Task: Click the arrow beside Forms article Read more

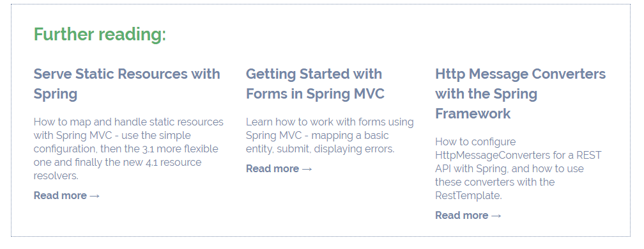Action: [x=307, y=169]
